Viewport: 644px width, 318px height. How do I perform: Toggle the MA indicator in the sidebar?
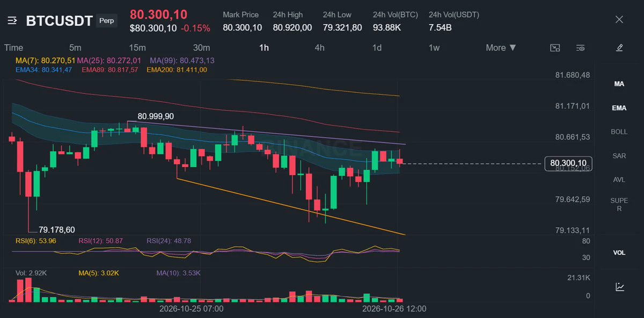(619, 84)
